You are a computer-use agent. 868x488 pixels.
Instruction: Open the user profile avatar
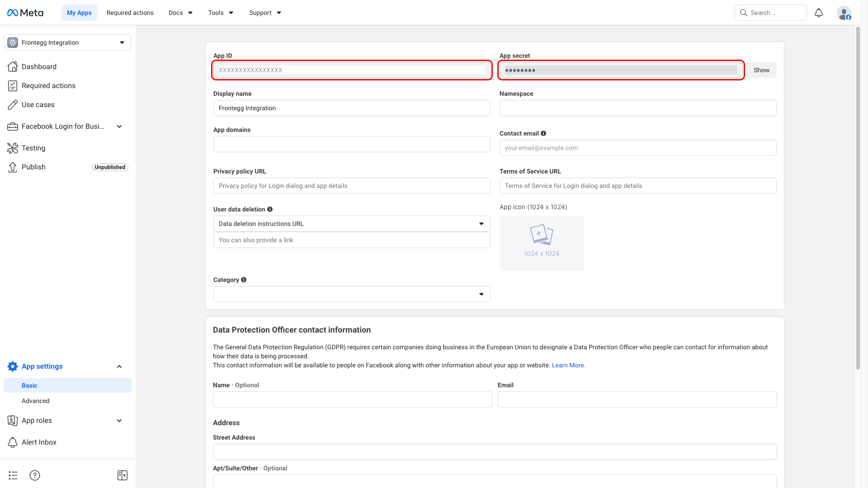(x=844, y=13)
